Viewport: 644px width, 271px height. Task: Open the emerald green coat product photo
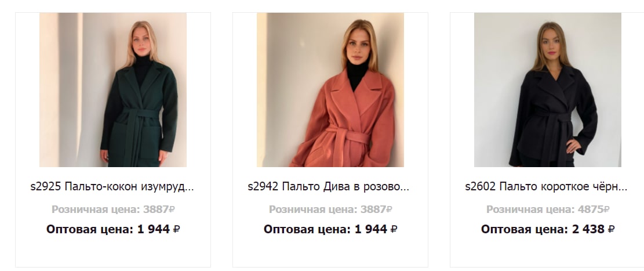(113, 89)
